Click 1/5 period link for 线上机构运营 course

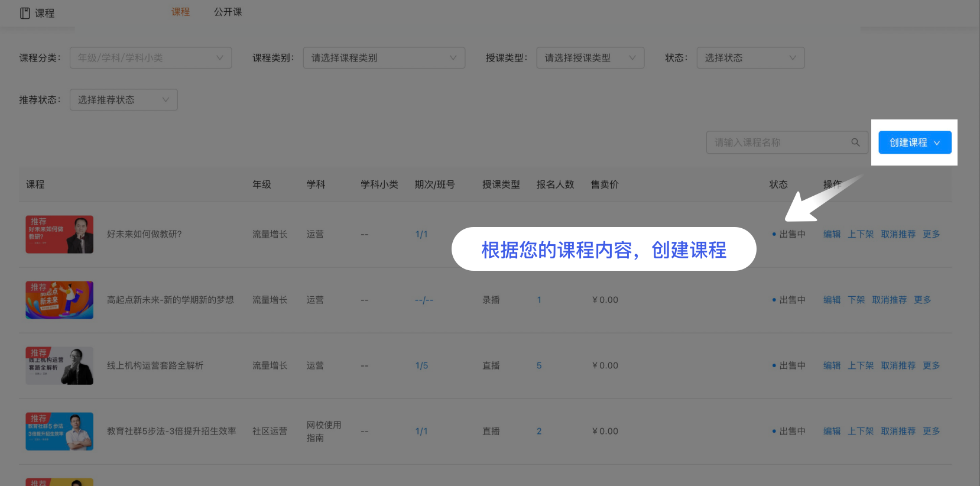pos(421,365)
